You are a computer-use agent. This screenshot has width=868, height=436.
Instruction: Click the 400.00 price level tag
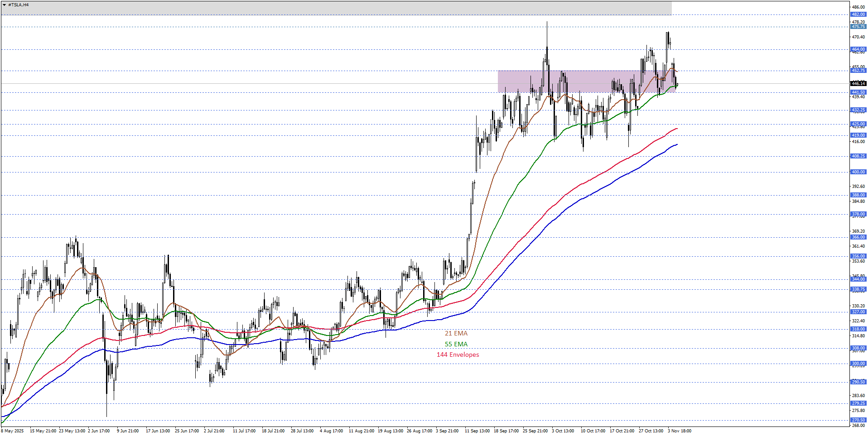[x=858, y=172]
